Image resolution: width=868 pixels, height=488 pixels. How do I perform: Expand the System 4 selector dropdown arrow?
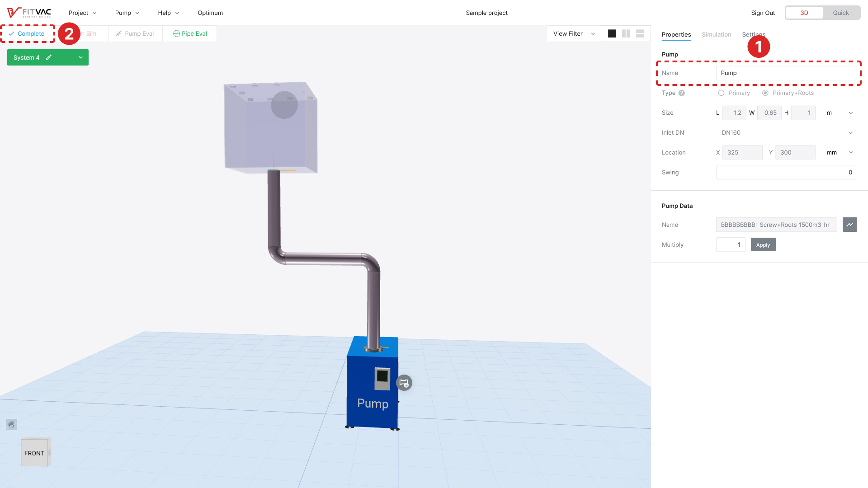click(x=80, y=57)
